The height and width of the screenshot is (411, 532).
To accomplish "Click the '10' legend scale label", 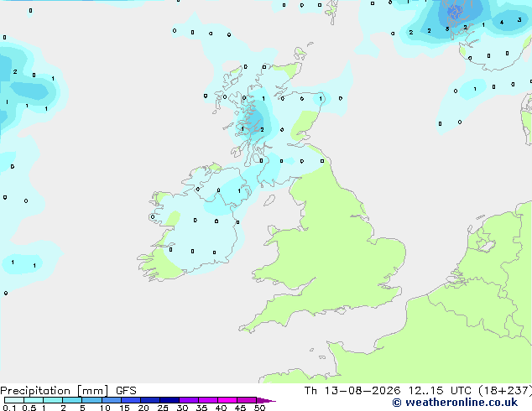I will point(105,408).
